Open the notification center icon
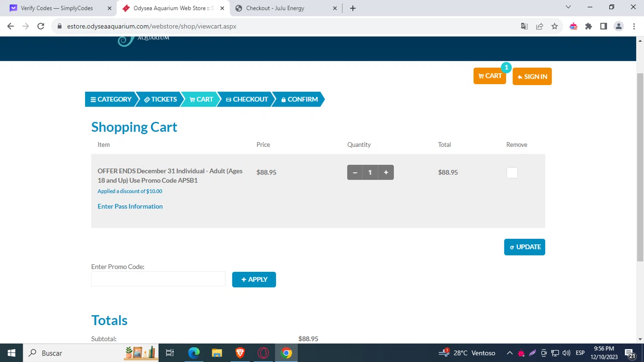Screen dimensions: 644x362 630,353
